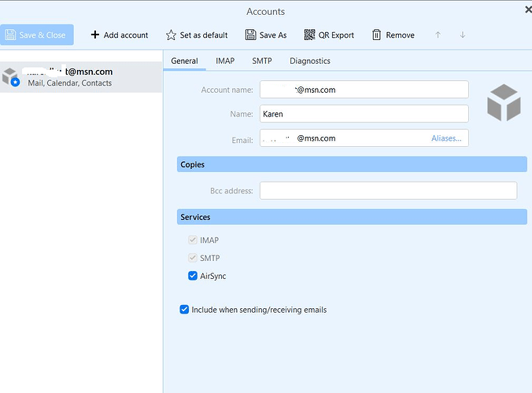Click the 'Accounts' window title text

(266, 12)
